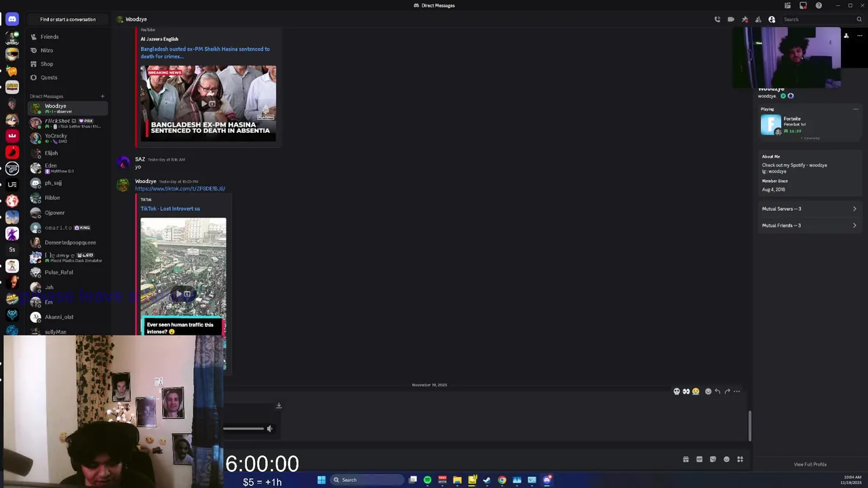Screen dimensions: 868x488
Task: Open File Explorer from the taskbar
Action: click(x=457, y=480)
